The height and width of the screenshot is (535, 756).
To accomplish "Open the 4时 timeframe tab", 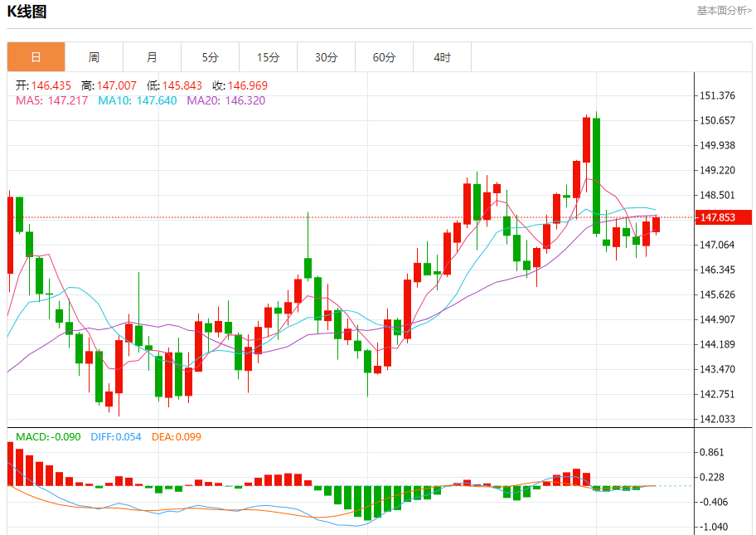I will pos(442,57).
